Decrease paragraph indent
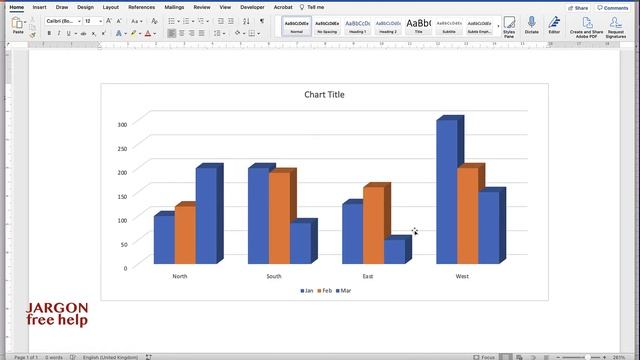 pyautogui.click(x=221, y=21)
